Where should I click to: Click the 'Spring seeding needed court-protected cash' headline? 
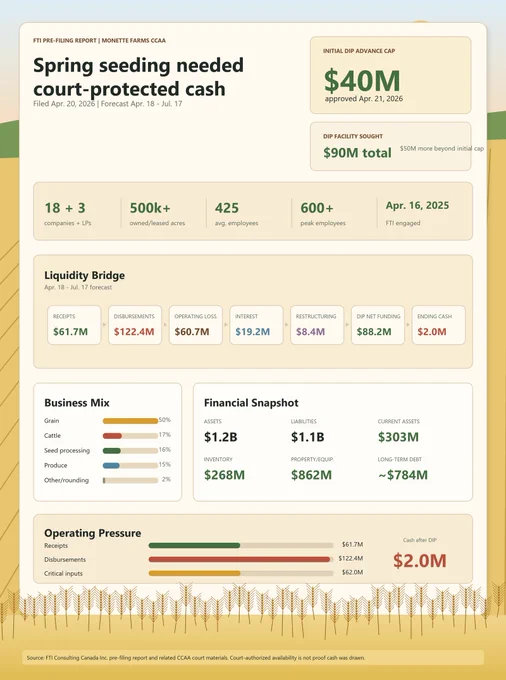138,77
